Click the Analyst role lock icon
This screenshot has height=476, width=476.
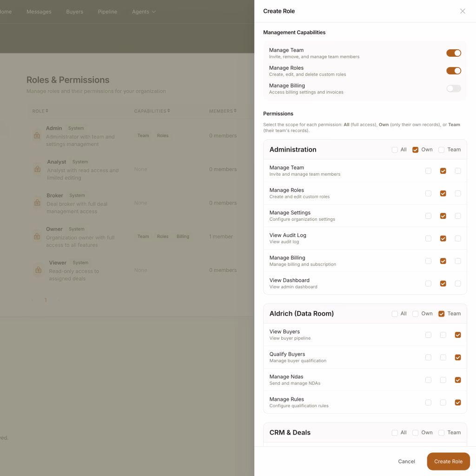coord(38,169)
